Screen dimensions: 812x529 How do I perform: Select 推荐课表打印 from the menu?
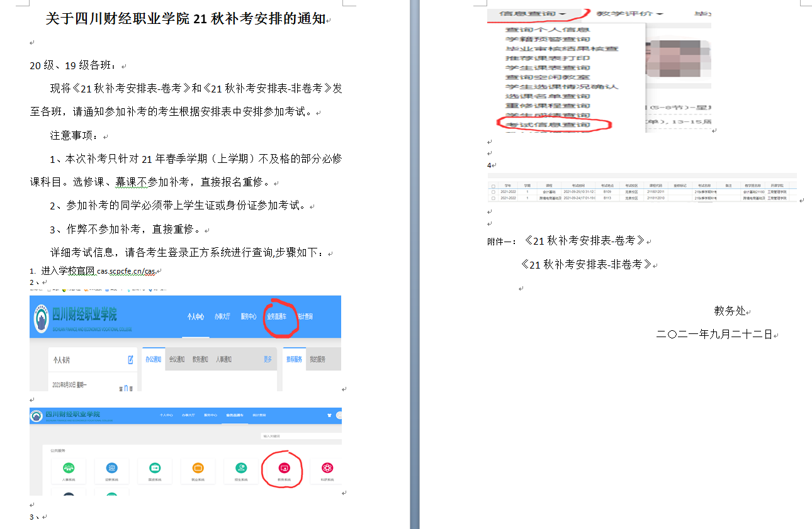[x=548, y=58]
